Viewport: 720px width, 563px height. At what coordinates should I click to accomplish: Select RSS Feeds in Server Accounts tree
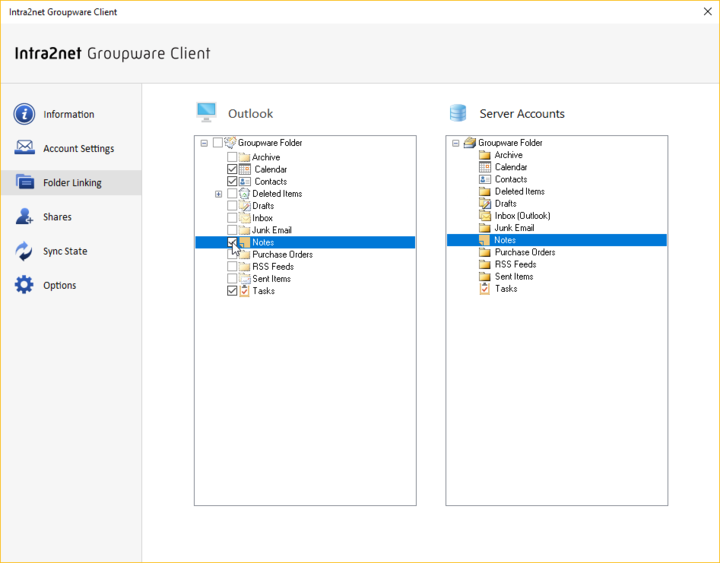coord(515,264)
